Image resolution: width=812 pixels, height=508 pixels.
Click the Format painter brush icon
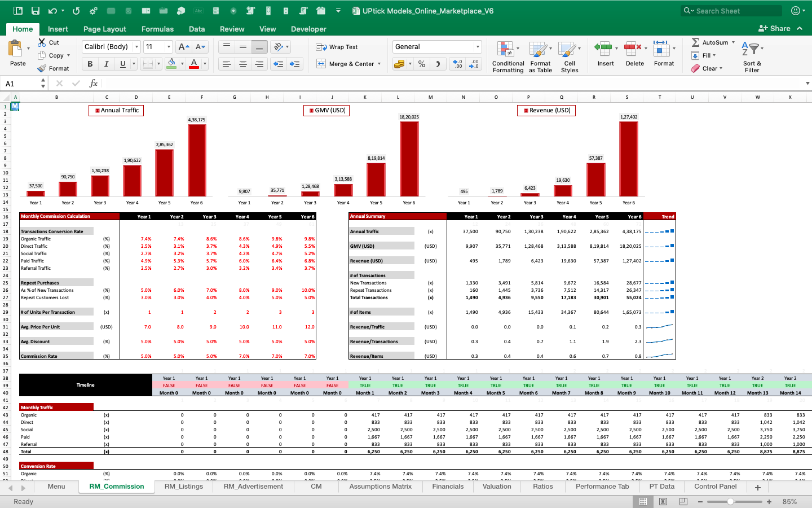pos(42,68)
